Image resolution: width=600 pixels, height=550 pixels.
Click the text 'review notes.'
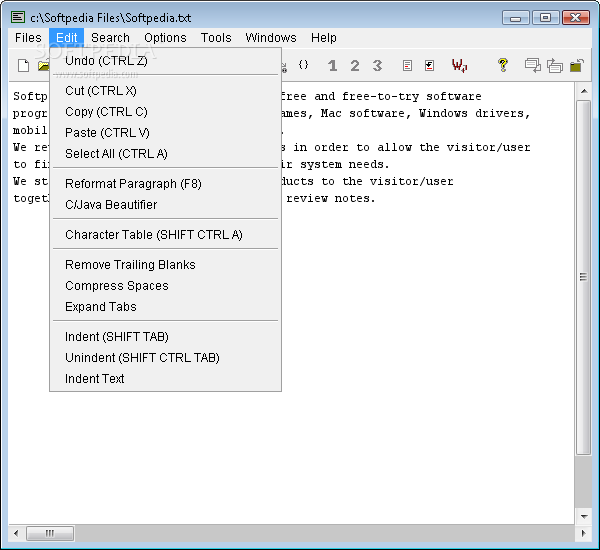[x=331, y=199]
